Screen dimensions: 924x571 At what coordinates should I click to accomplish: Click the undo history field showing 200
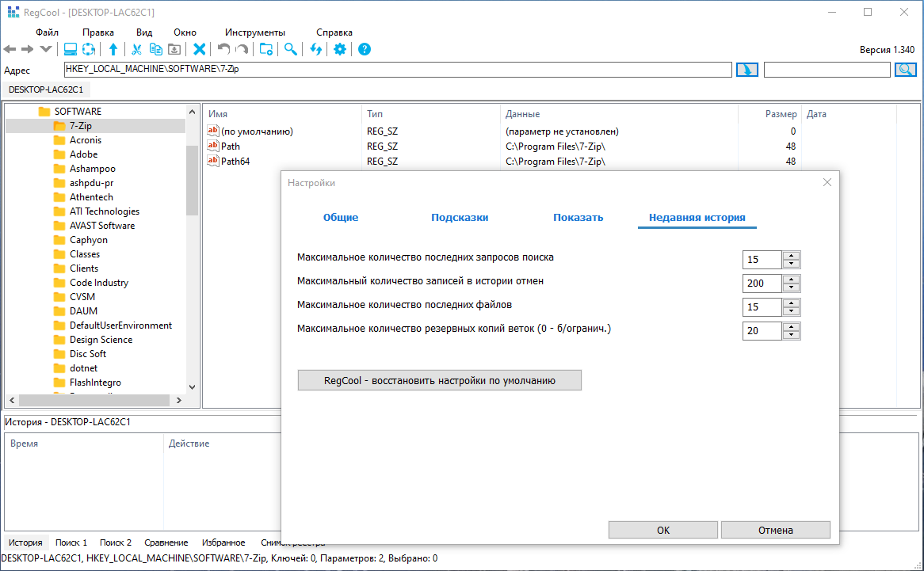click(762, 284)
